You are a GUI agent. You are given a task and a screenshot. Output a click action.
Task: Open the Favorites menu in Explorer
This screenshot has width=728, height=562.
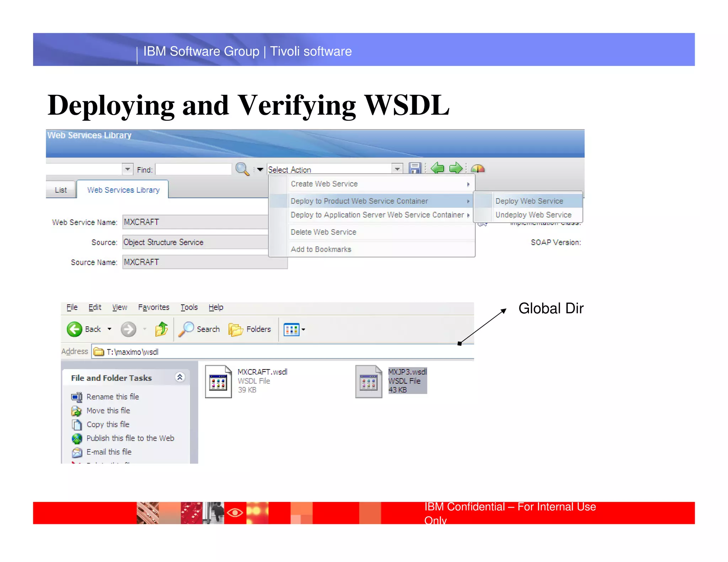tap(154, 307)
